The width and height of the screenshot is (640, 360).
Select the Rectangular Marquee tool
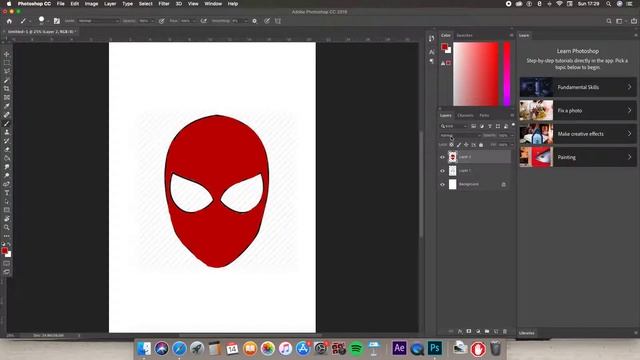7,62
